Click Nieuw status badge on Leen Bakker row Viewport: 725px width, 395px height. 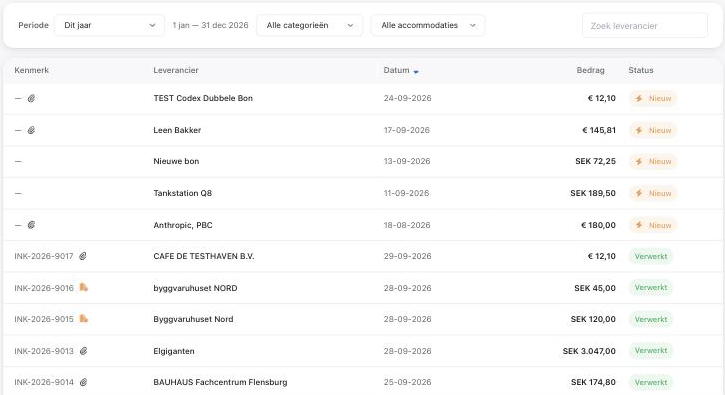tap(653, 130)
